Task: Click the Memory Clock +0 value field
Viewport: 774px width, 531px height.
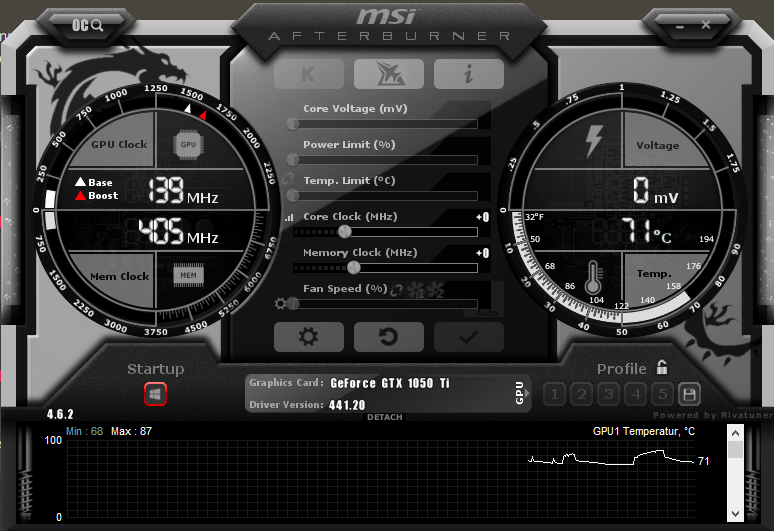Action: [482, 253]
